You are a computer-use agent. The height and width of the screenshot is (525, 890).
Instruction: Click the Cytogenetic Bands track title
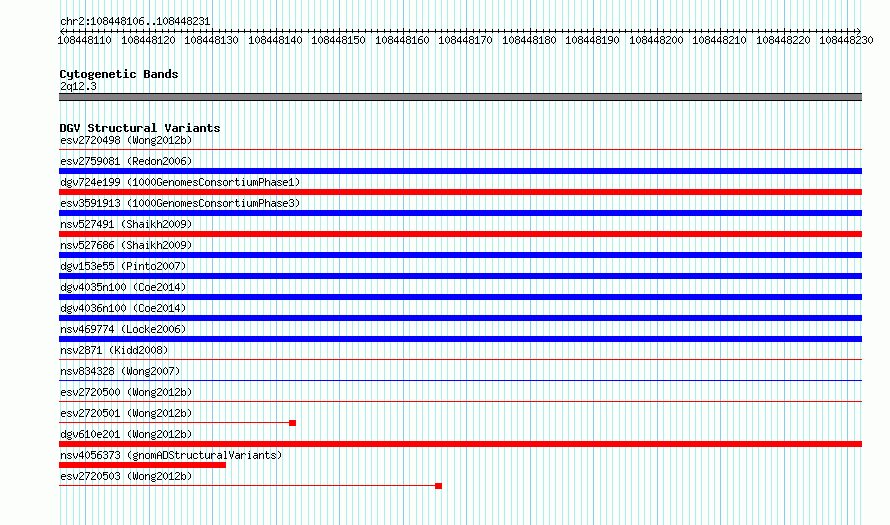pyautogui.click(x=119, y=74)
